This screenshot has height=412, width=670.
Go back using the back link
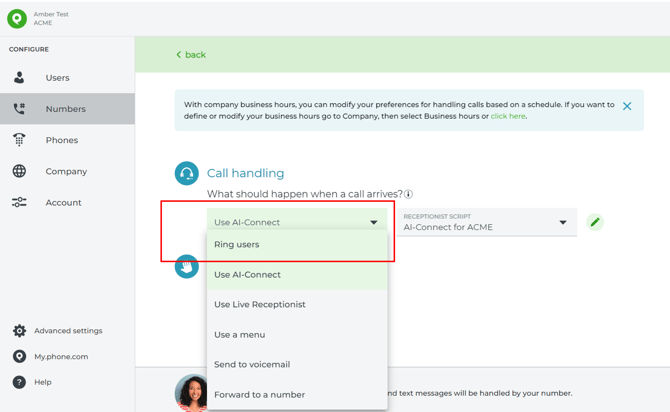191,55
